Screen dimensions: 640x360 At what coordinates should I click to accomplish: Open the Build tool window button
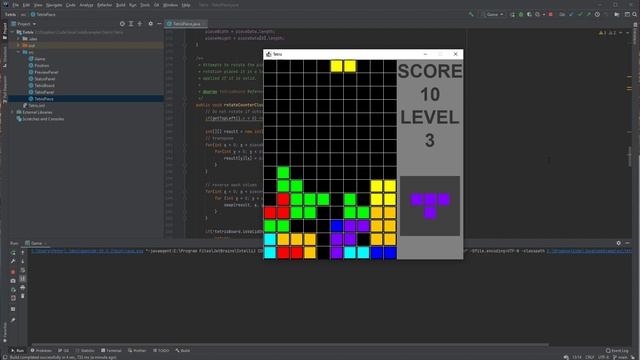pyautogui.click(x=182, y=350)
